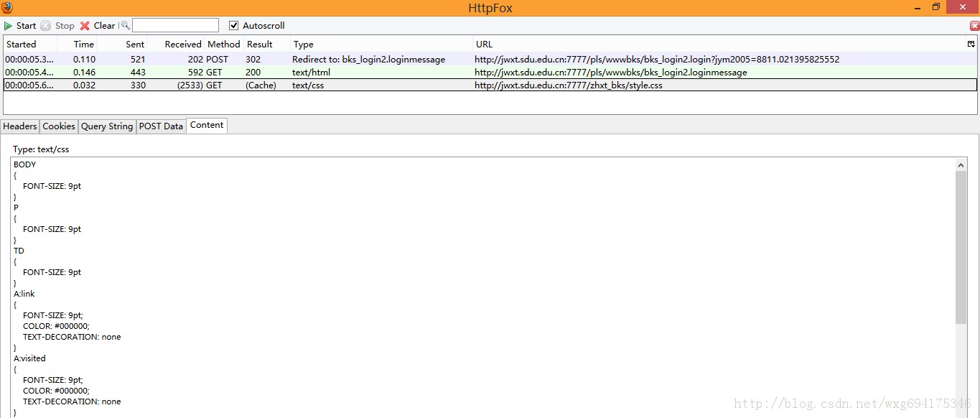
Task: Click 'COLOR: #000000;' under A:link
Action: pyautogui.click(x=56, y=326)
